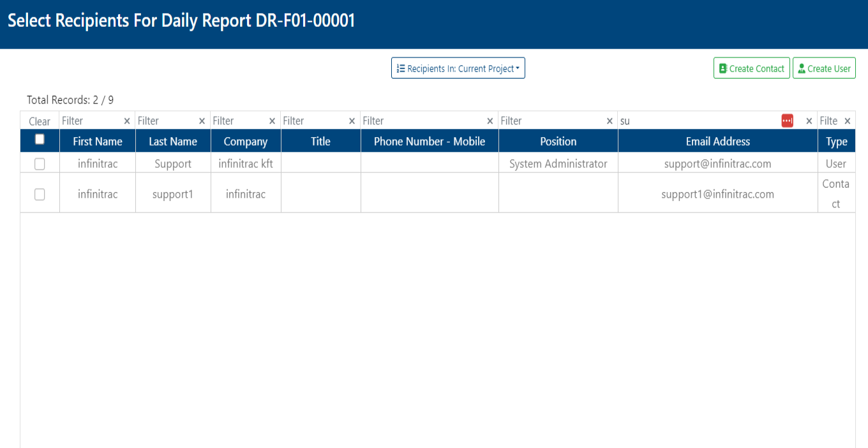The height and width of the screenshot is (448, 868).
Task: Clear the Title filter with its x icon
Action: coord(352,121)
